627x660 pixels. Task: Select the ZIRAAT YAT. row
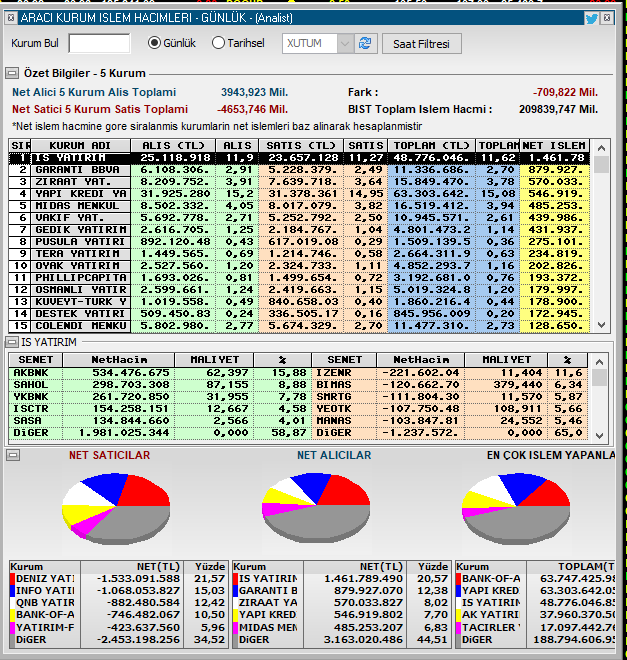(299, 182)
